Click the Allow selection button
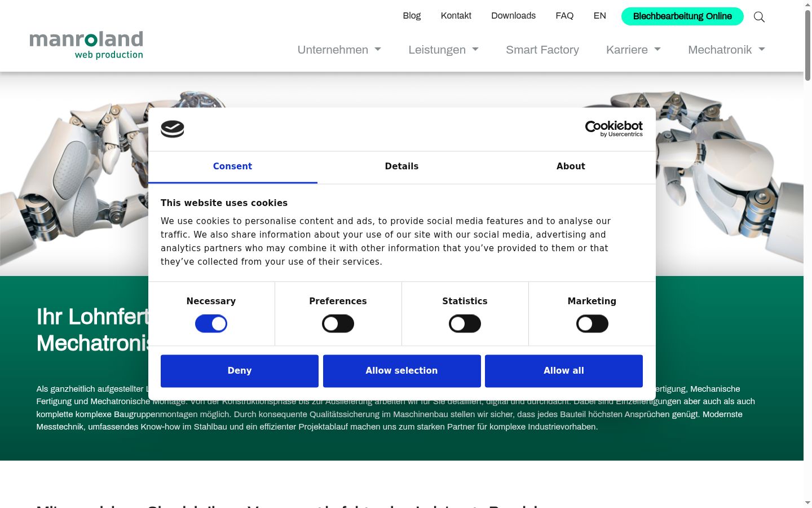This screenshot has height=508, width=812. pos(401,371)
